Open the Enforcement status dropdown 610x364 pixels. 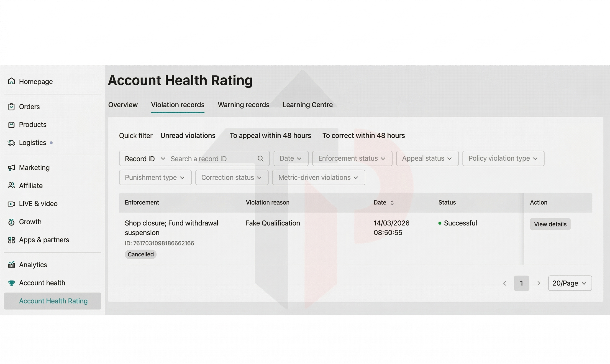(x=352, y=158)
